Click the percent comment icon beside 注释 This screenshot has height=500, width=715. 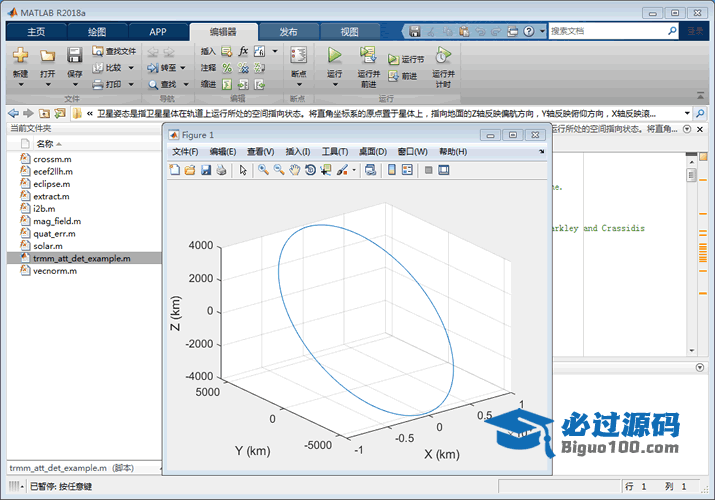227,68
